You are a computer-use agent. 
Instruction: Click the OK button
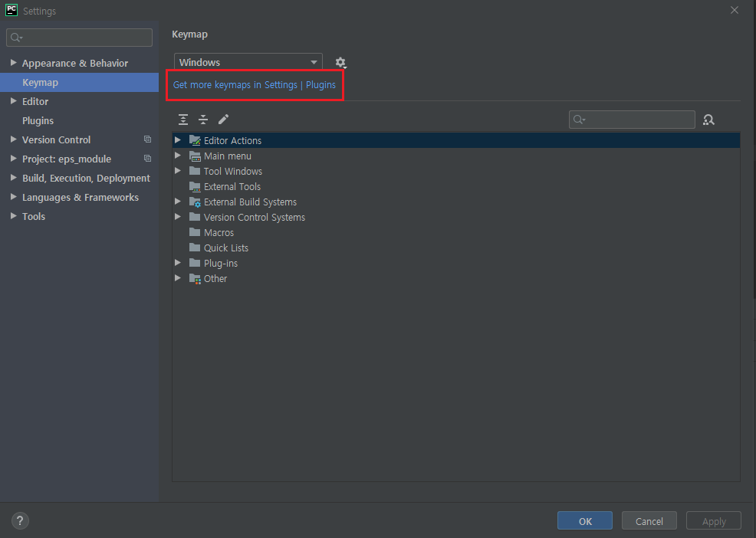pos(584,520)
